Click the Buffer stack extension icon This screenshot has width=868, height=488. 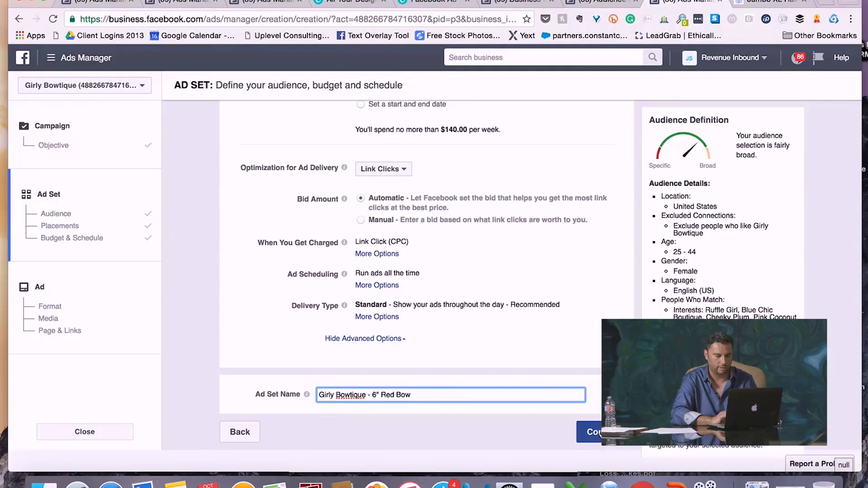click(x=800, y=19)
